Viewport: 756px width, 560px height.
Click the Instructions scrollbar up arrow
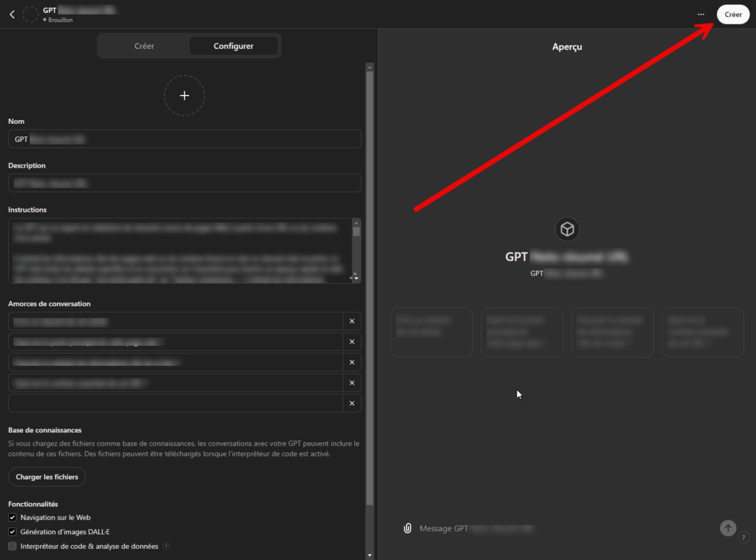[x=357, y=223]
